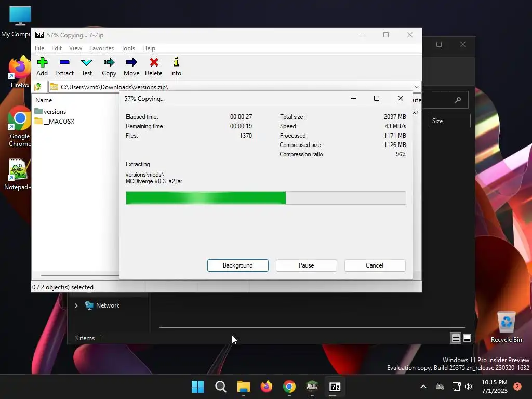Open the clock and date panel
The image size is (532, 399).
pyautogui.click(x=495, y=387)
